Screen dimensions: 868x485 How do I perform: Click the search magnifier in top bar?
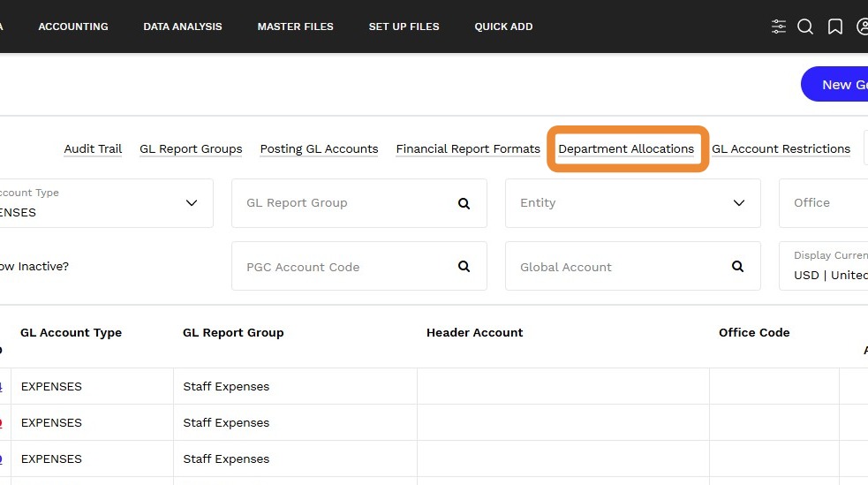click(x=805, y=27)
